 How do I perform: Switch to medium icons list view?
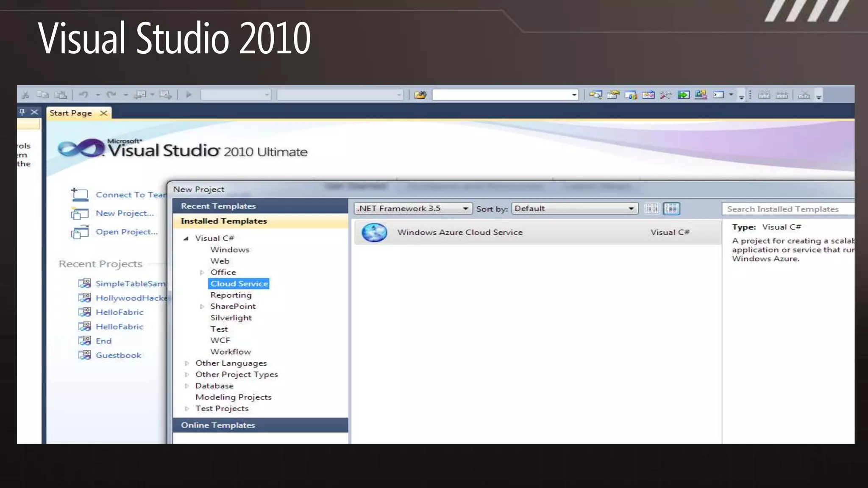click(671, 209)
